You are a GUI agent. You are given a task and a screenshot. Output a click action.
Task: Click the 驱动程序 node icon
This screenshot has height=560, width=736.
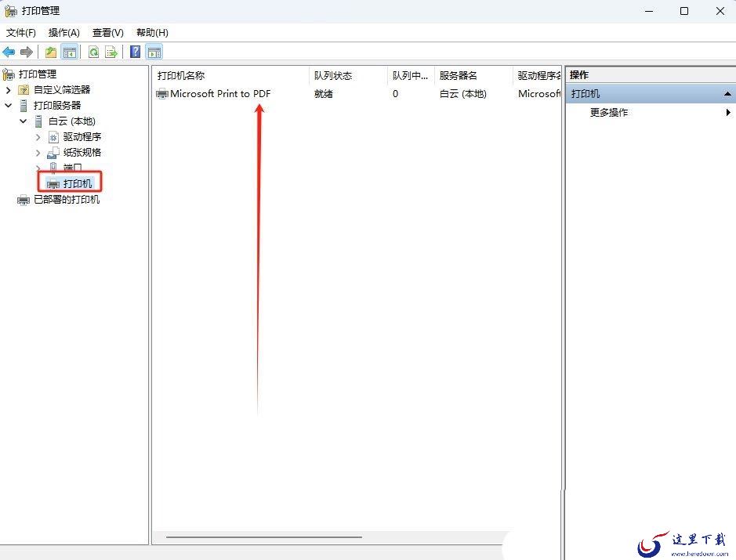click(53, 137)
